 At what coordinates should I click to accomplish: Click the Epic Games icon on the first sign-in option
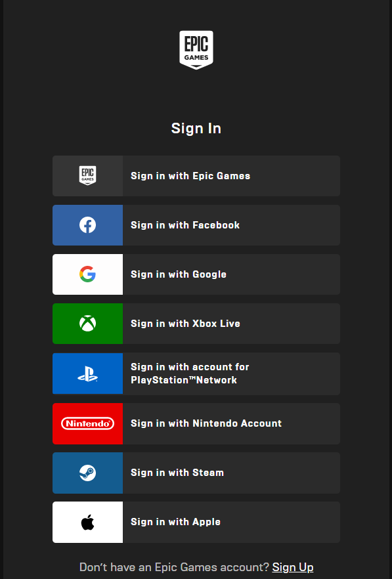(87, 175)
